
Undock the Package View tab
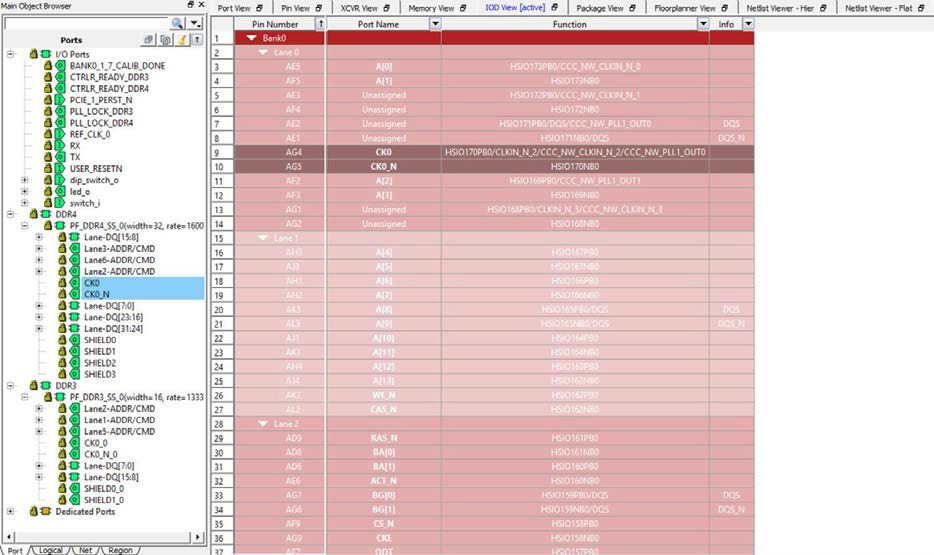[632, 8]
